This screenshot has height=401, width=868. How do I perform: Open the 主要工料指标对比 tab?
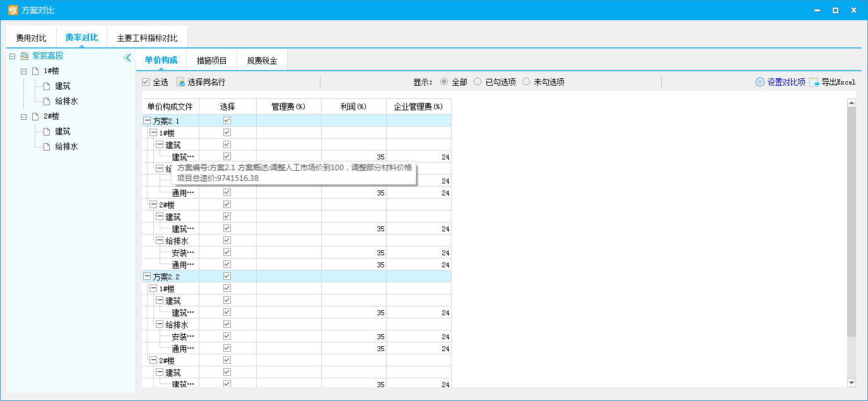(147, 38)
